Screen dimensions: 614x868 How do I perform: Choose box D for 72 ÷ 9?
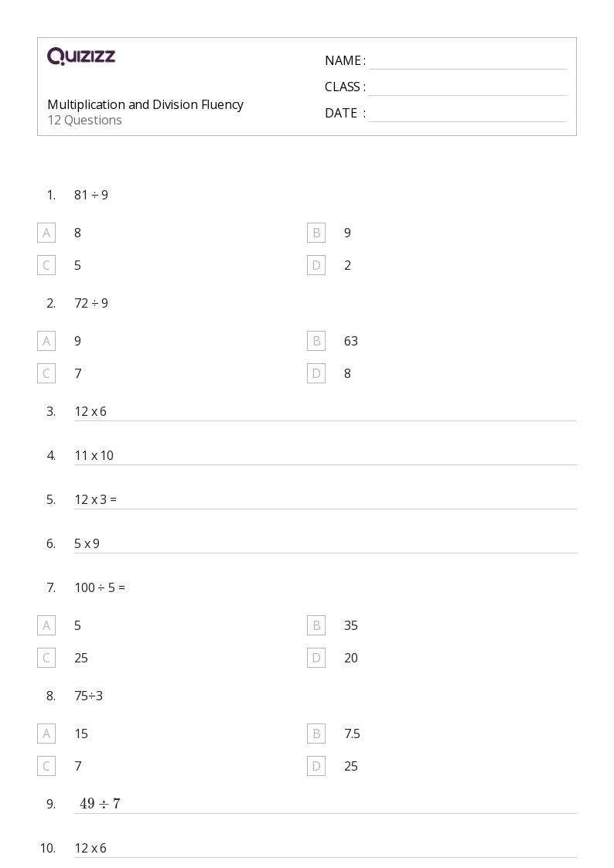point(316,373)
